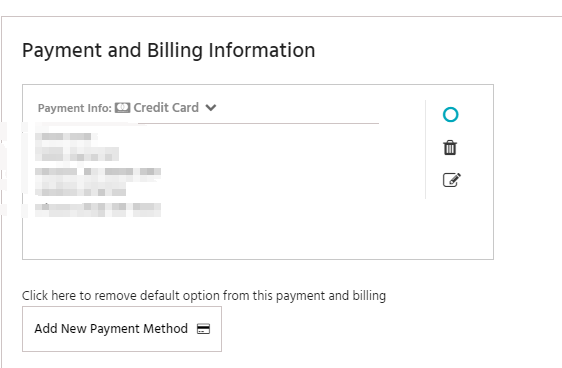Select the Payment and Billing Information heading
The width and height of the screenshot is (562, 368).
pos(168,50)
